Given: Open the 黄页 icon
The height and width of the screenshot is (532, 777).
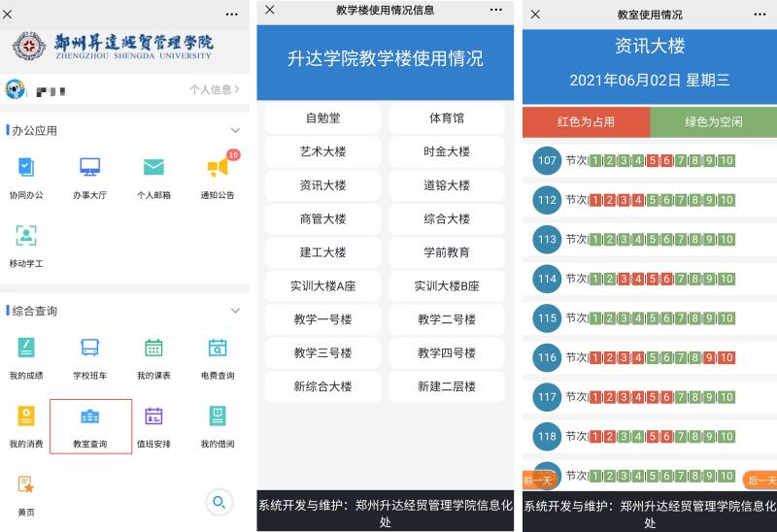Looking at the screenshot, I should tap(26, 484).
